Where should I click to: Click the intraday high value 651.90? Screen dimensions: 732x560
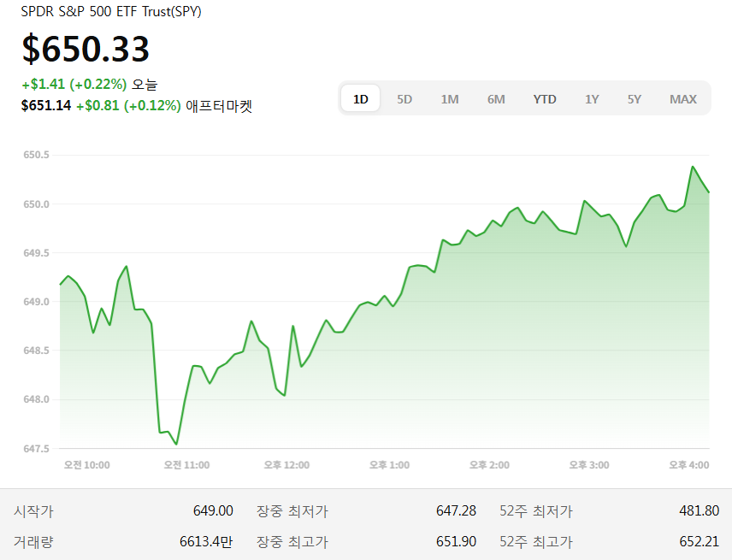pyautogui.click(x=456, y=541)
